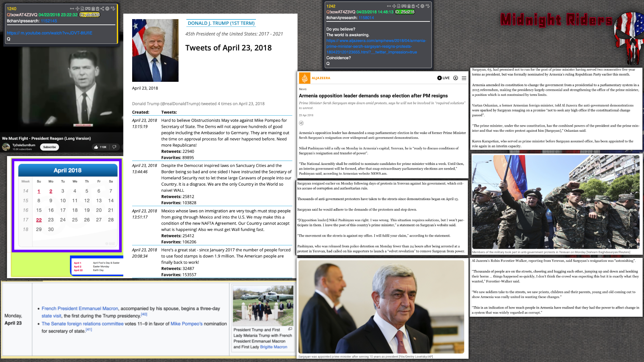Select April 2 on the calendar

click(x=51, y=191)
